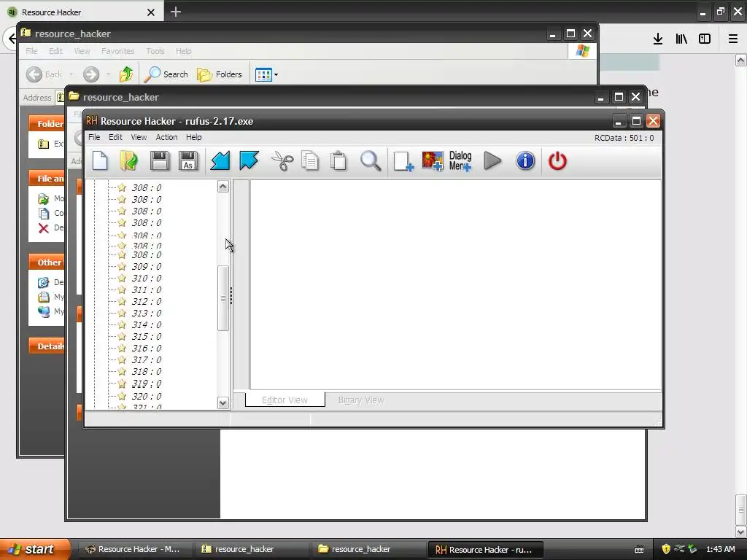The image size is (747, 560).
Task: Click the Paste clipboard icon
Action: (x=338, y=160)
